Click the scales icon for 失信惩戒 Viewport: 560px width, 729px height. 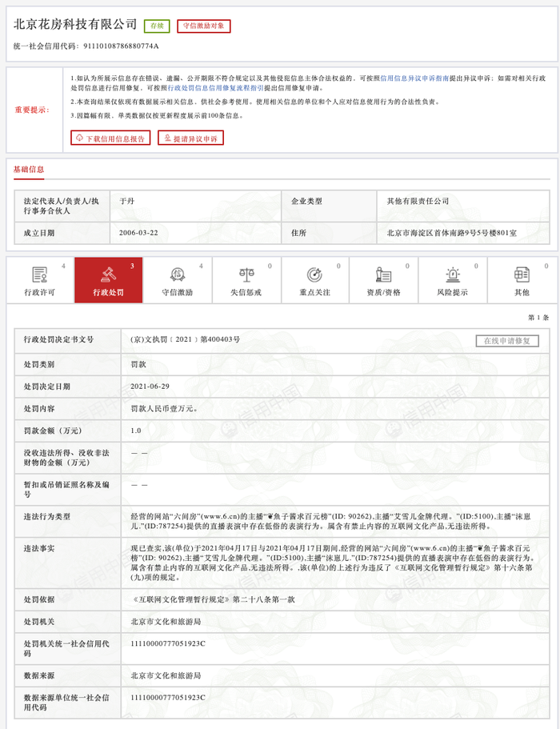tap(246, 274)
